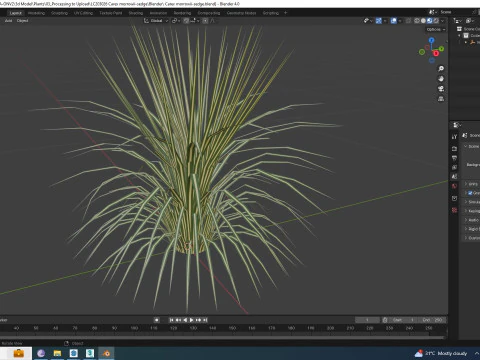Switch to the Geometry Nodes workspace tab

[241, 13]
